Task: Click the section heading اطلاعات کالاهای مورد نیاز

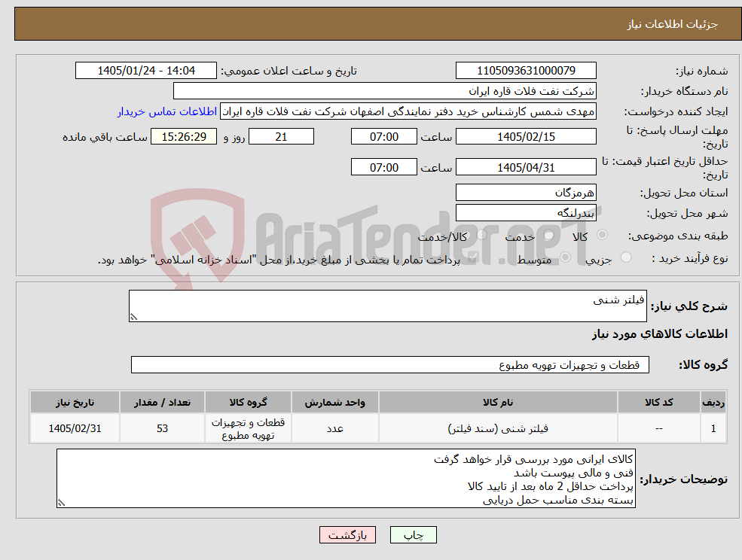Action: click(660, 334)
